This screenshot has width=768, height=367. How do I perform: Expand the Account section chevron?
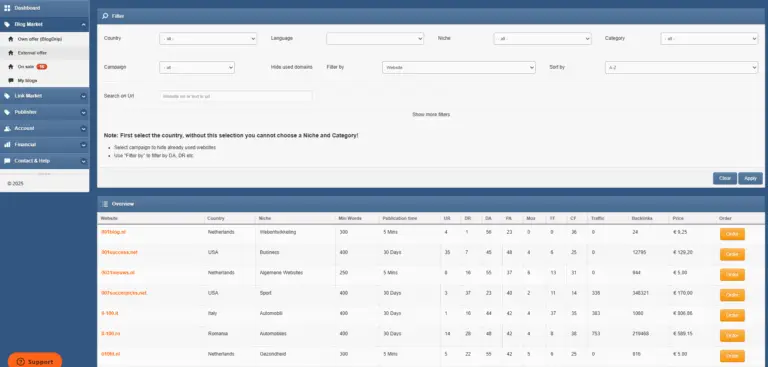point(83,128)
